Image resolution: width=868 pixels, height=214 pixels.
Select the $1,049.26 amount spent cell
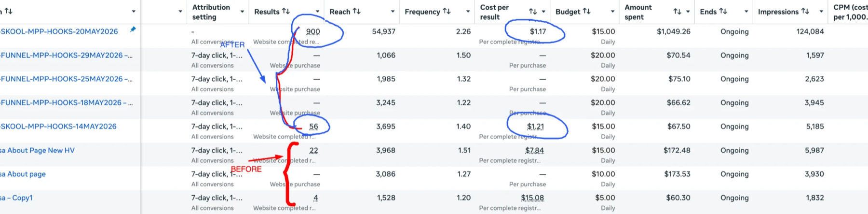(x=673, y=31)
